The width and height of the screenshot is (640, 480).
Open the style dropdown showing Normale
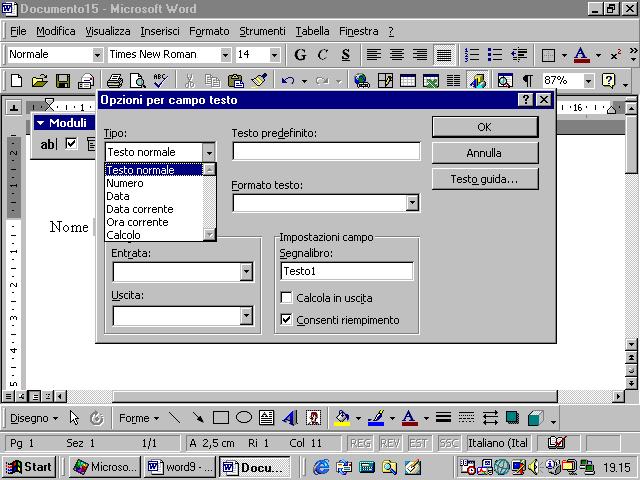pyautogui.click(x=97, y=55)
